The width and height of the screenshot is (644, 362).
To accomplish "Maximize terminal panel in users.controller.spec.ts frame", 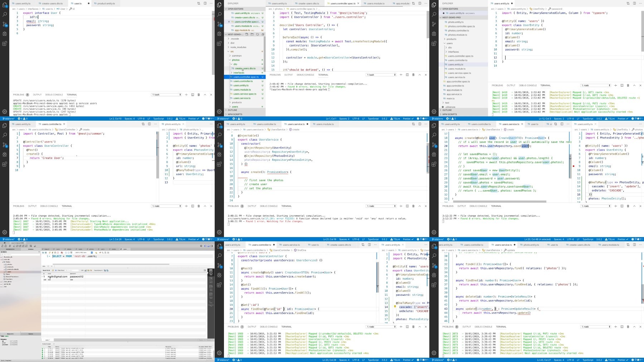I will pos(420,75).
